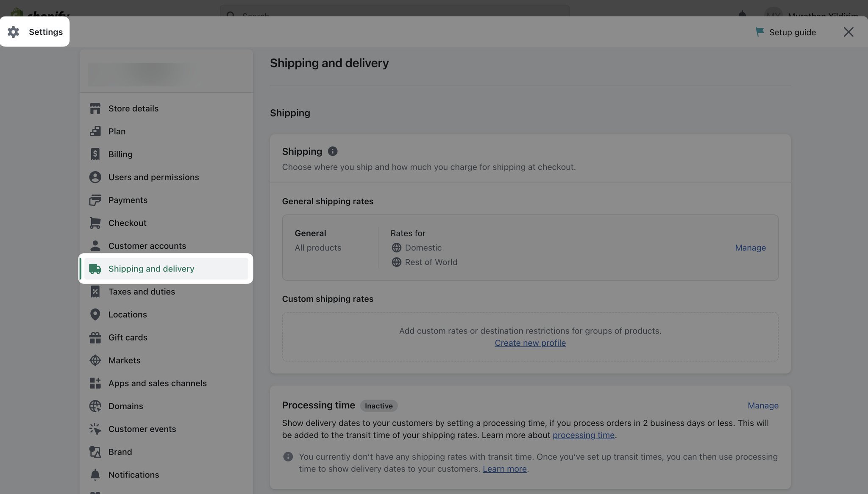
Task: Click the 'Custom shipping rates' heading
Action: click(328, 299)
